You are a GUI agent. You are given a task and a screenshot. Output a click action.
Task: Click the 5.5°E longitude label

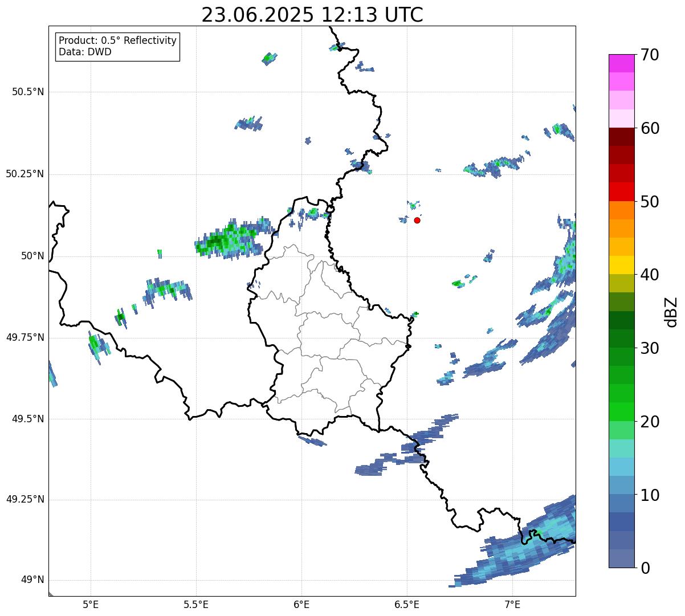click(x=196, y=604)
